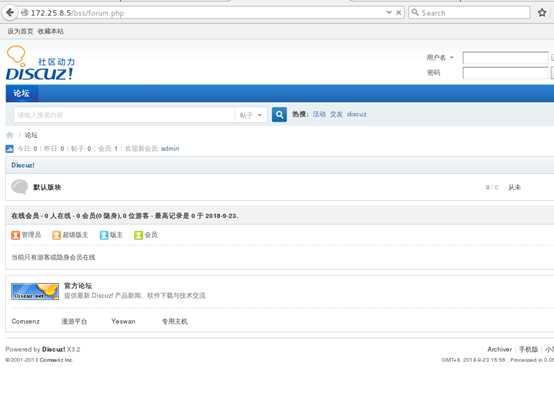
Task: Click the search magnifier icon in browser
Action: pyautogui.click(x=415, y=13)
